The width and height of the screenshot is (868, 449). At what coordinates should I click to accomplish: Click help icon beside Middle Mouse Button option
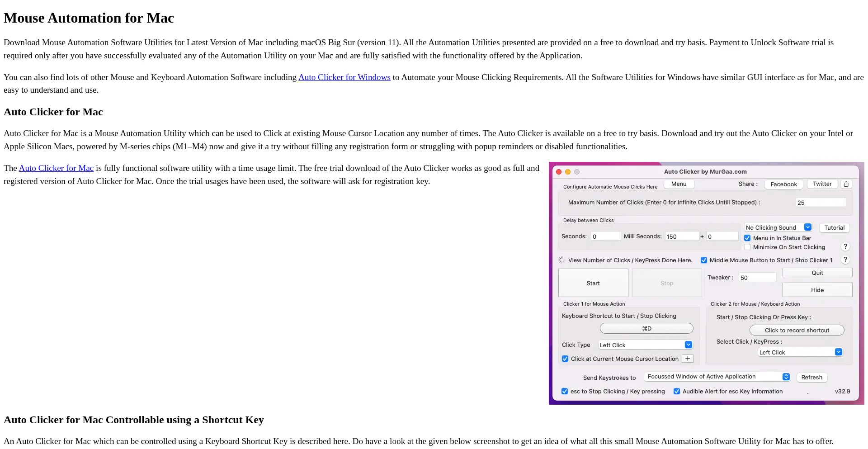pyautogui.click(x=845, y=260)
